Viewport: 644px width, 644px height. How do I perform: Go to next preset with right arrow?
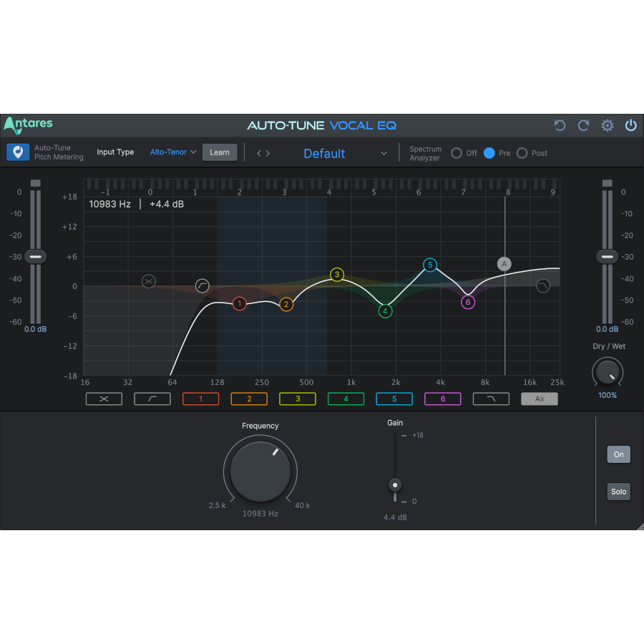tap(268, 153)
